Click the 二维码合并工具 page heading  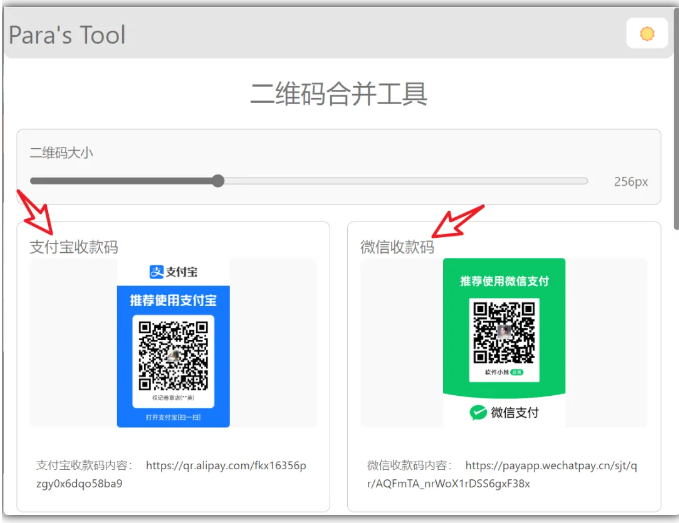pyautogui.click(x=339, y=94)
